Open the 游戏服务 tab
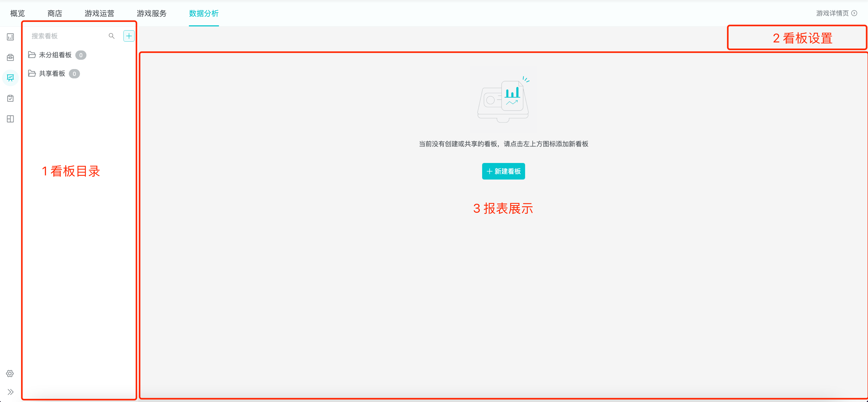This screenshot has width=868, height=402. pos(152,13)
